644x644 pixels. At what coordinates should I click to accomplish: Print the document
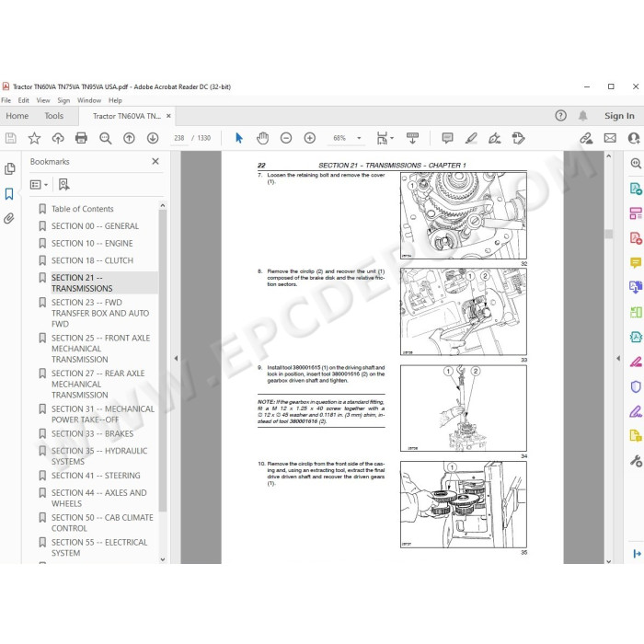[81, 138]
